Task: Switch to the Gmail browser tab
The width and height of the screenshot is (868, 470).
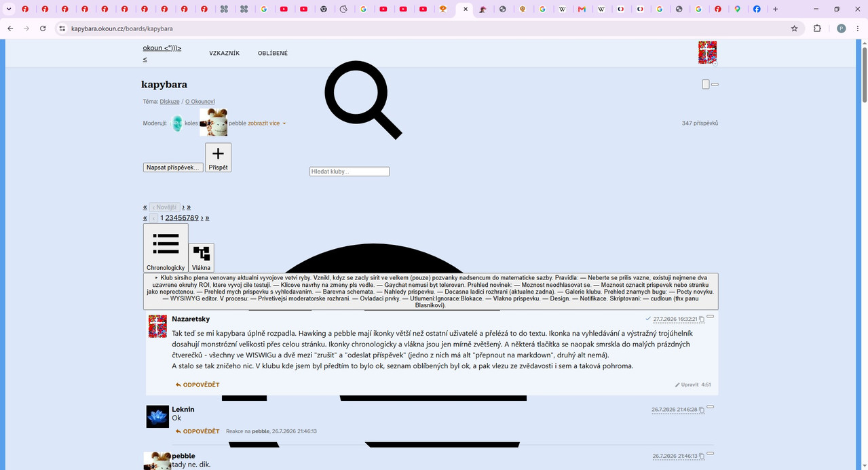Action: tap(581, 9)
